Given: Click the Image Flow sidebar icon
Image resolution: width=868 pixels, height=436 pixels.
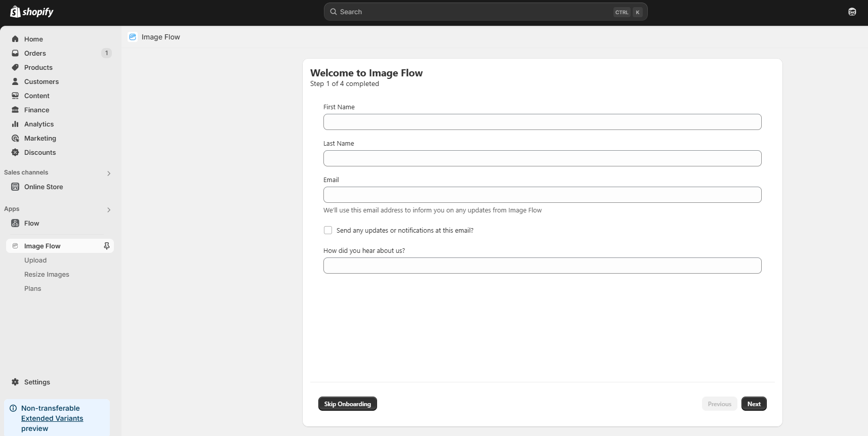Looking at the screenshot, I should (15, 246).
